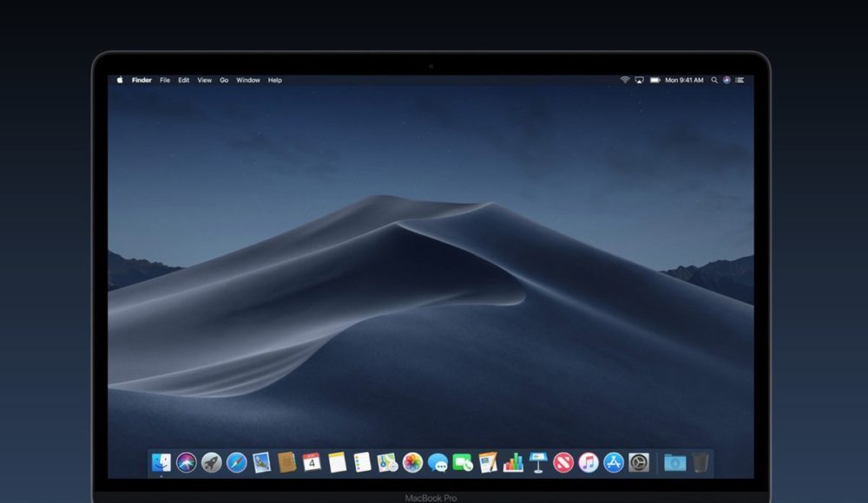868x503 pixels.
Task: Open the Apple menu
Action: (x=120, y=81)
